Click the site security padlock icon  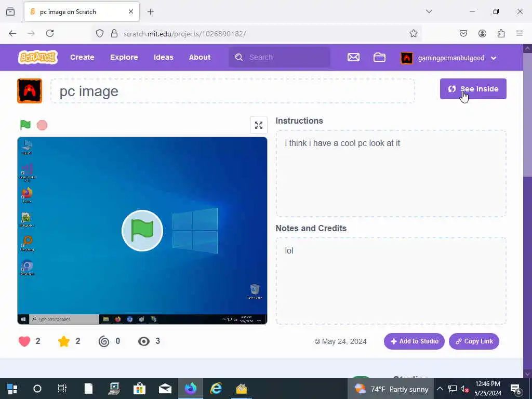(114, 33)
